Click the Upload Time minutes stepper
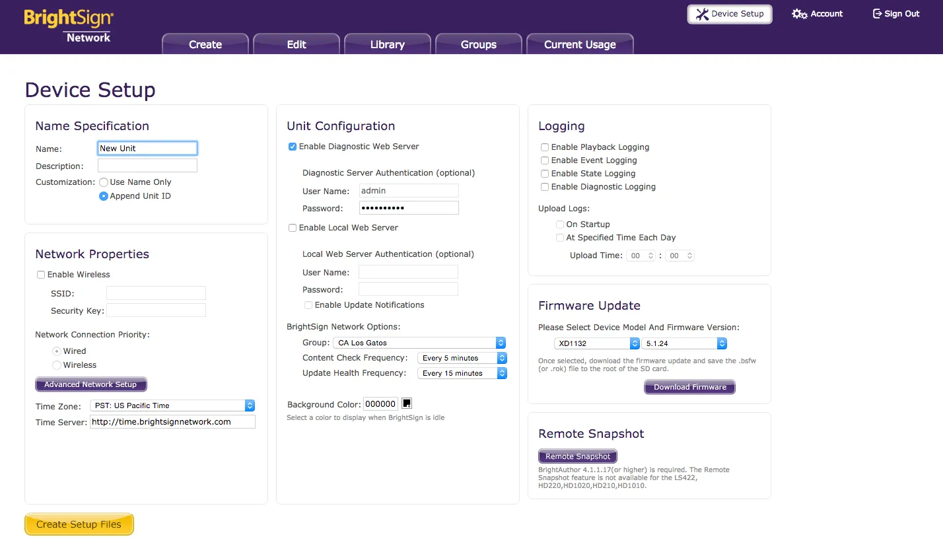Screen dimensions: 943x560 (680, 256)
